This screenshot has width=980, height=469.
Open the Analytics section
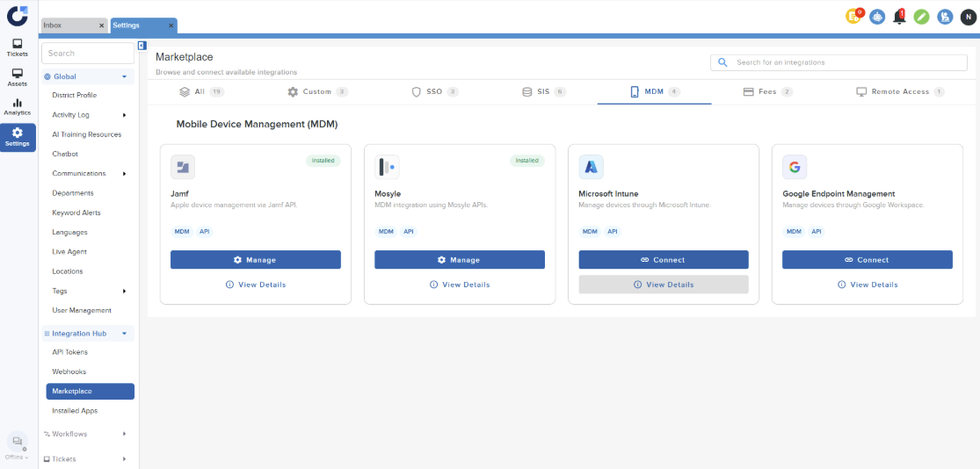[x=18, y=107]
